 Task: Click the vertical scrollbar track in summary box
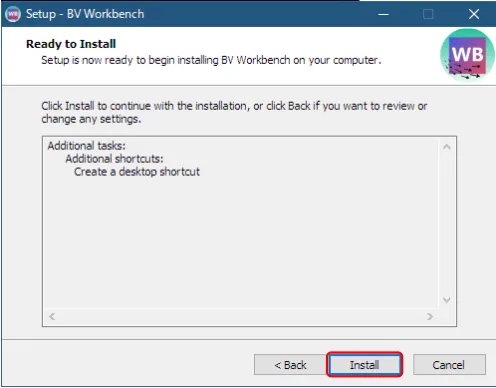[x=447, y=223]
